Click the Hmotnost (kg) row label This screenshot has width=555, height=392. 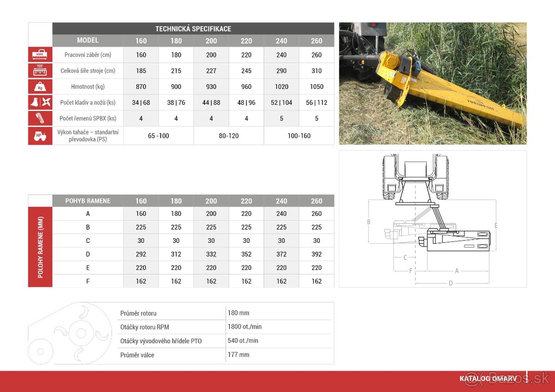coord(88,86)
